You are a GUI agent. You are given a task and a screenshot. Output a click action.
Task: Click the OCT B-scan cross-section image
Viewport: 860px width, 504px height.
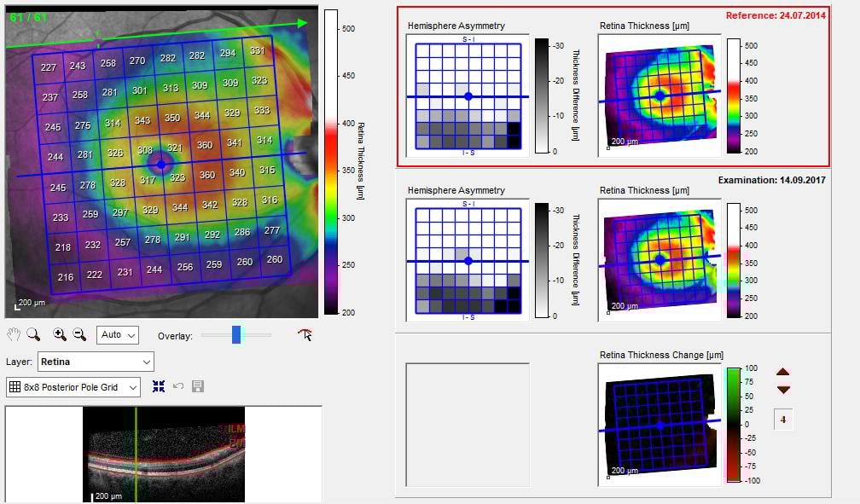tap(163, 454)
